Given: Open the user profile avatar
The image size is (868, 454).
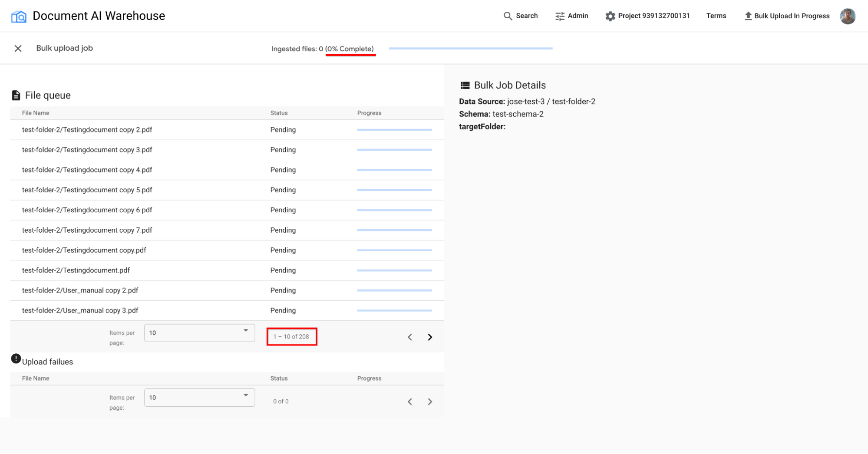Looking at the screenshot, I should click(847, 16).
